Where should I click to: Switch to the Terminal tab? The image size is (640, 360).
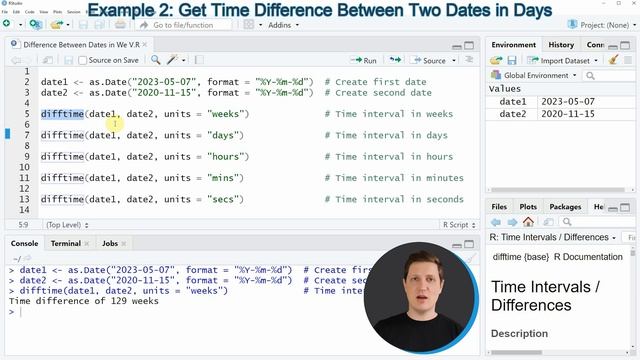(x=65, y=243)
